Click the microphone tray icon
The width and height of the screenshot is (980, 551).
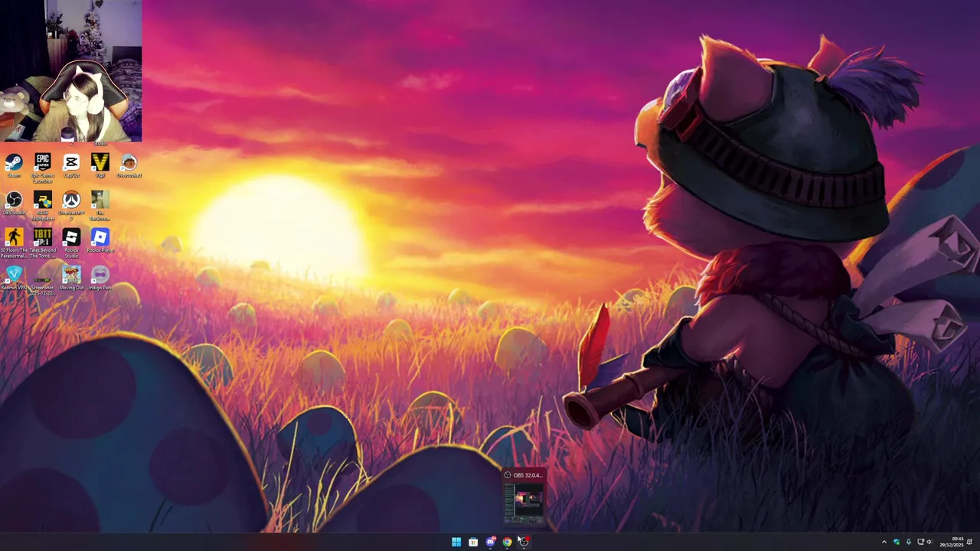909,542
